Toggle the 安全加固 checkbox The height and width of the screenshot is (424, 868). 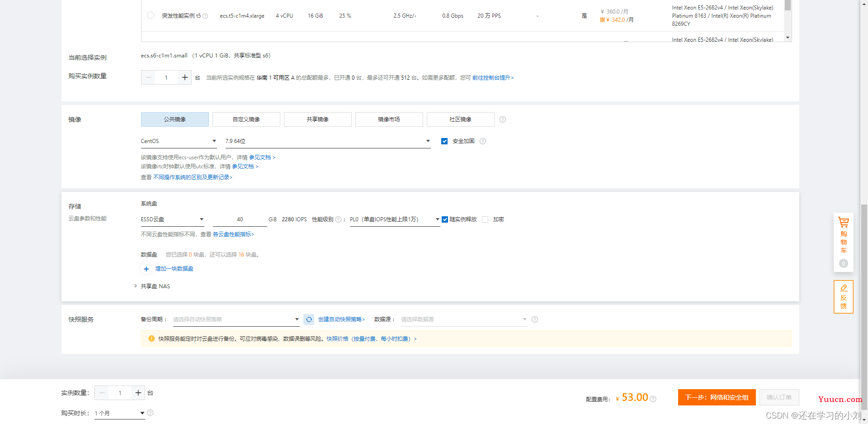[x=444, y=141]
